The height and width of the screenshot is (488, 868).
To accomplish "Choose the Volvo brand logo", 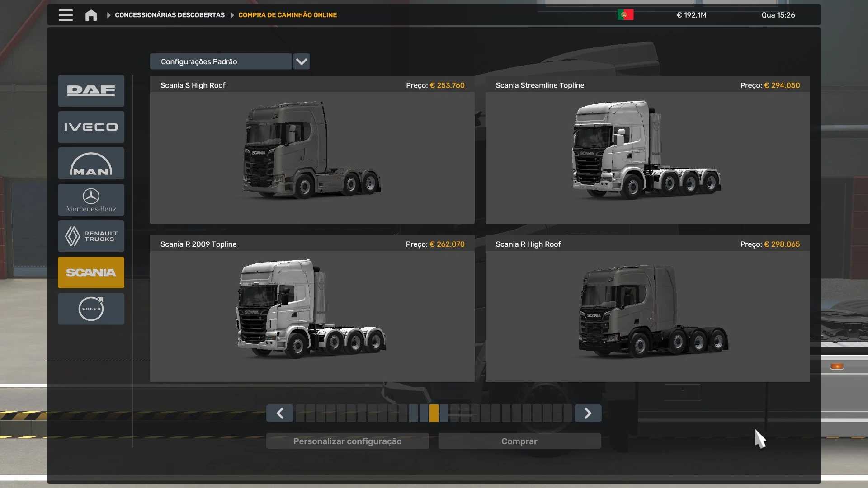I will tap(91, 309).
